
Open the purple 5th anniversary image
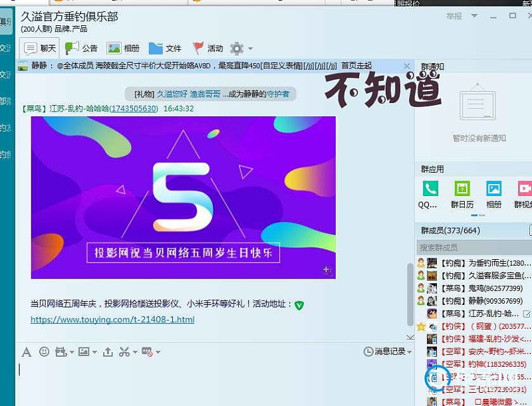coord(184,197)
